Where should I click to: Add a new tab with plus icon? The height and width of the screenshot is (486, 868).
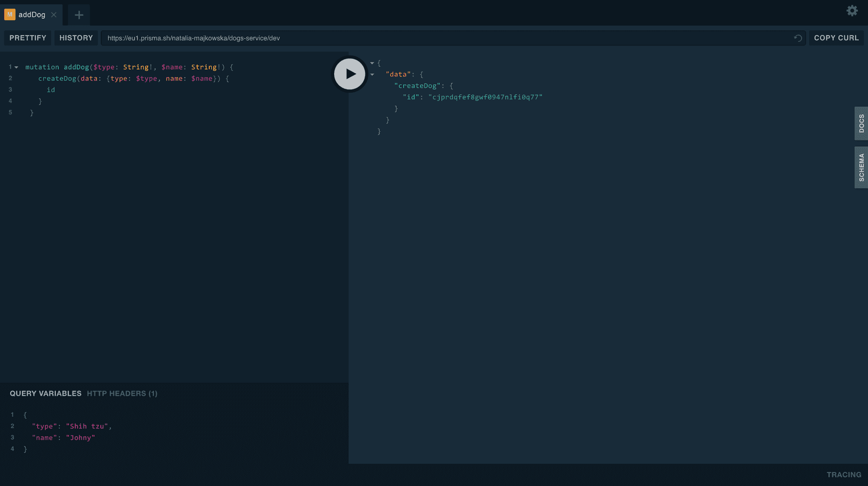click(79, 15)
